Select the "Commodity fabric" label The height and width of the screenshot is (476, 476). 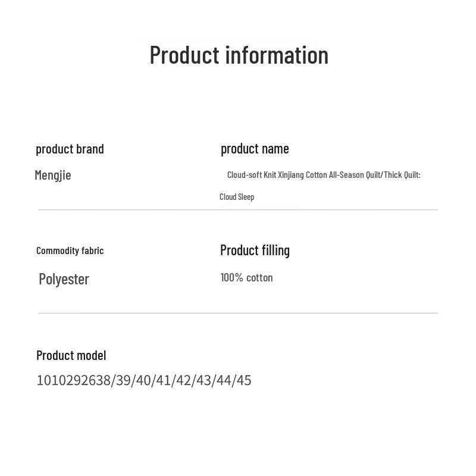point(70,250)
